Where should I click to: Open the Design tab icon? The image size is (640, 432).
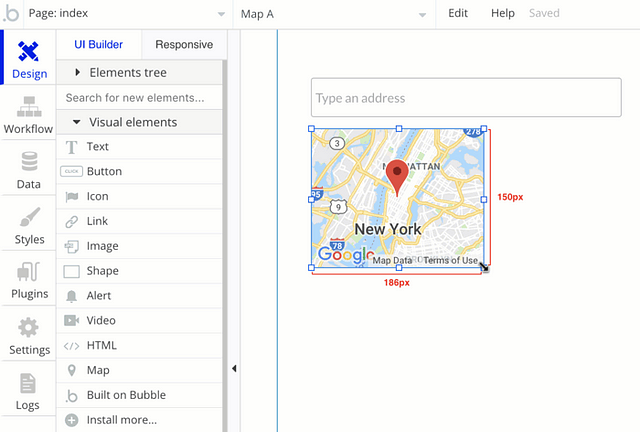pyautogui.click(x=28, y=51)
